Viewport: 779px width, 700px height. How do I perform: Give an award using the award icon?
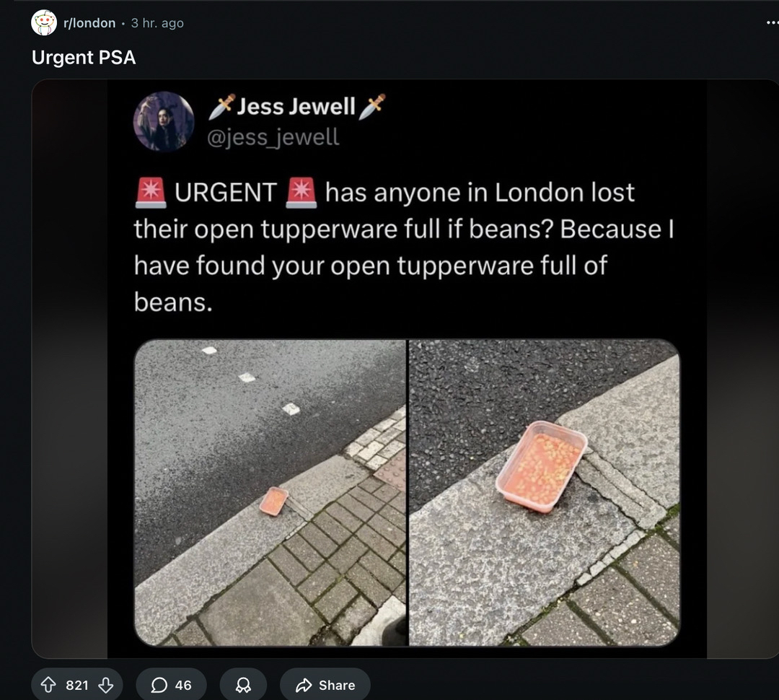243,685
